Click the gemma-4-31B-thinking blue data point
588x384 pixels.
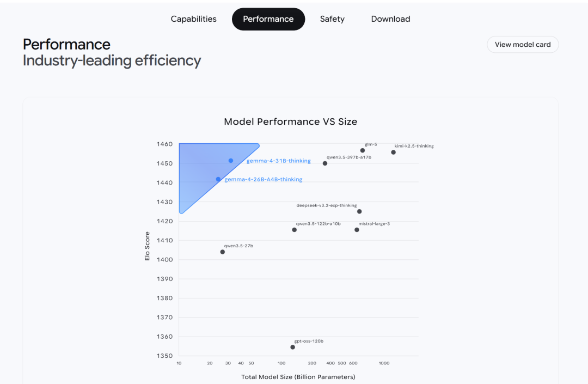231,161
